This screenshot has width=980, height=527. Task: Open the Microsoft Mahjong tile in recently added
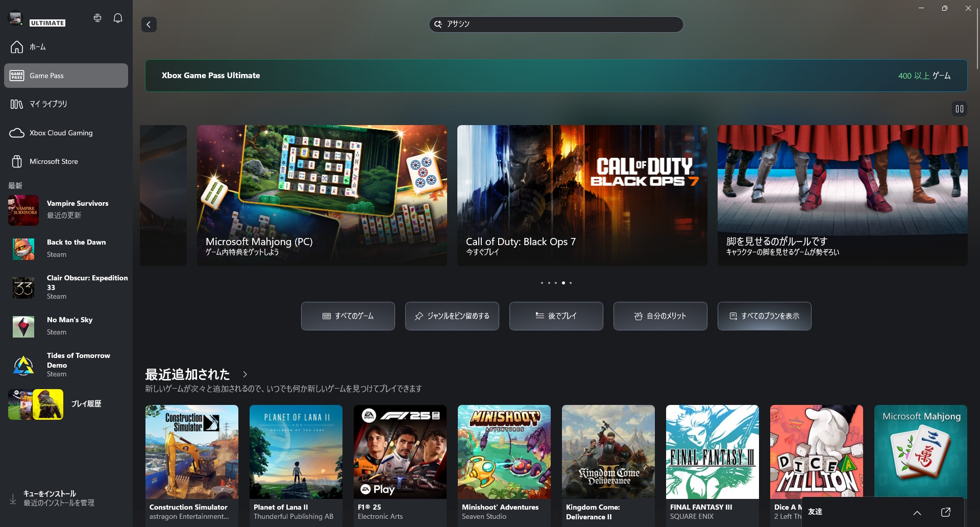921,451
